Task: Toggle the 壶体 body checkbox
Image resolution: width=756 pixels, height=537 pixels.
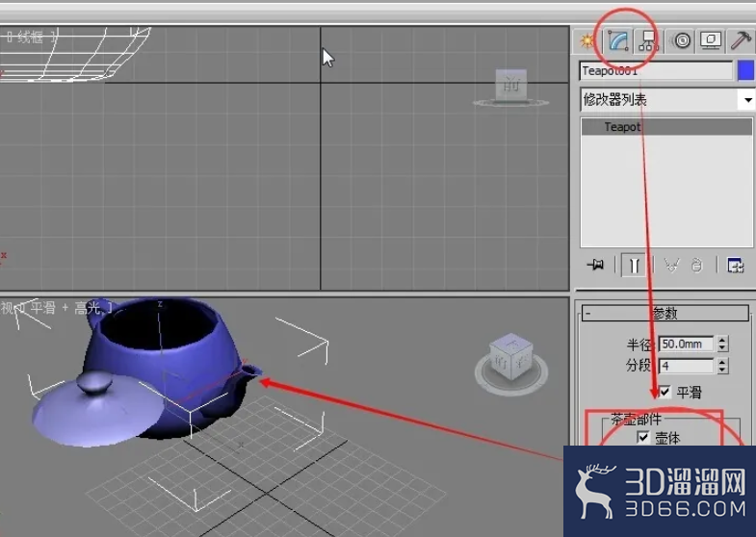Action: tap(643, 437)
